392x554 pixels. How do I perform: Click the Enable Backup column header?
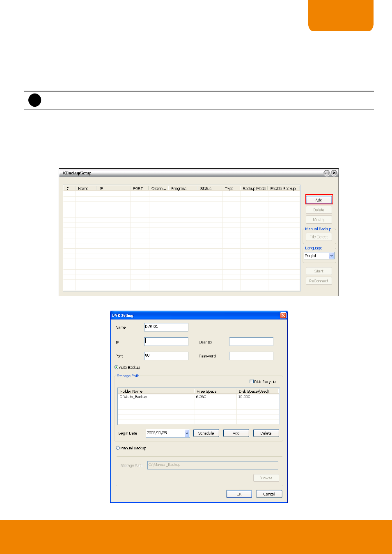pos(284,188)
